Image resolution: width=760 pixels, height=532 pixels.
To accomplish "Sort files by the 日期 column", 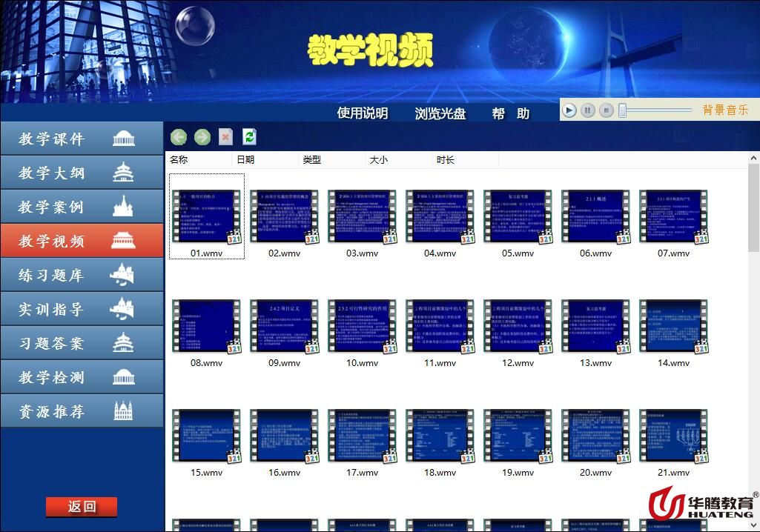I will pyautogui.click(x=265, y=160).
